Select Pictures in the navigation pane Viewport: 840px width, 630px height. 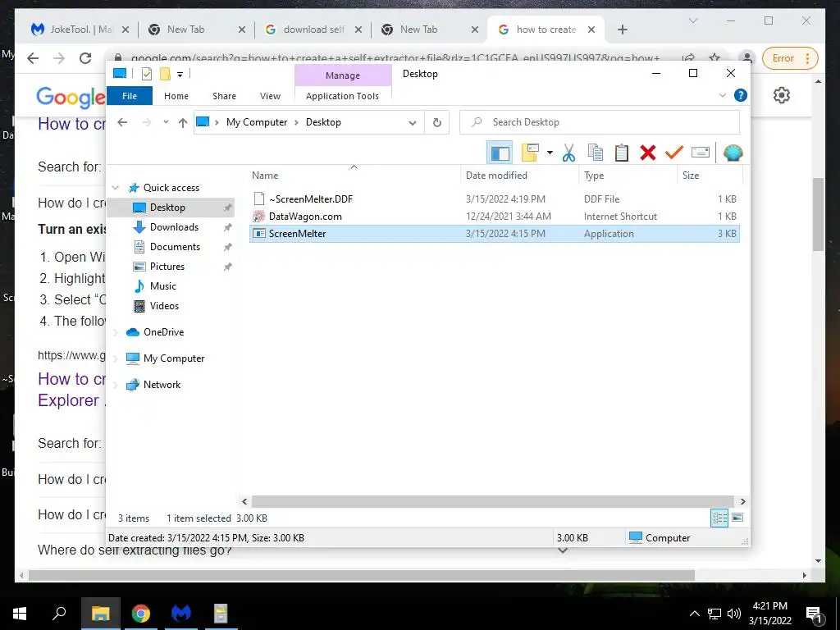tap(167, 267)
